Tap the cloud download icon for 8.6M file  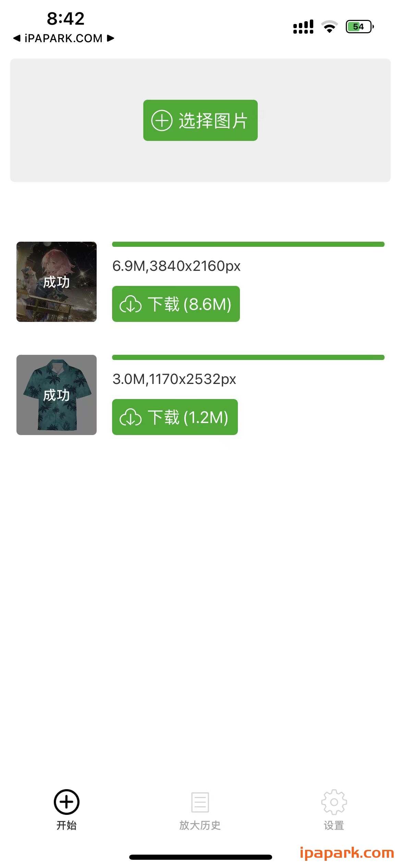pos(130,304)
